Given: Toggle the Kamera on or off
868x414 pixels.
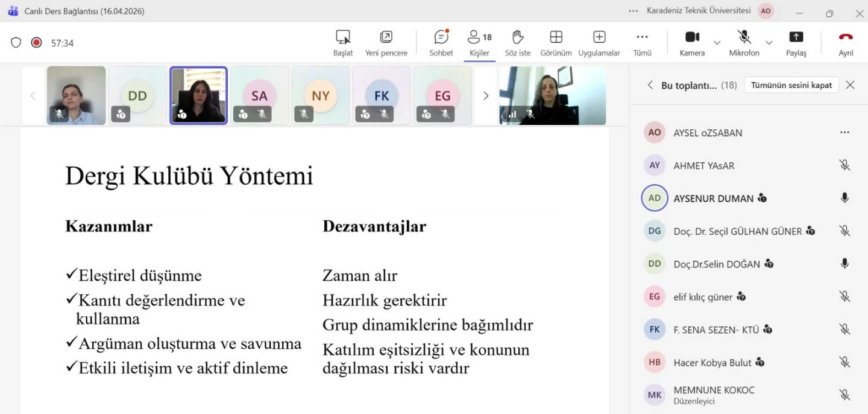Looking at the screenshot, I should point(692,37).
